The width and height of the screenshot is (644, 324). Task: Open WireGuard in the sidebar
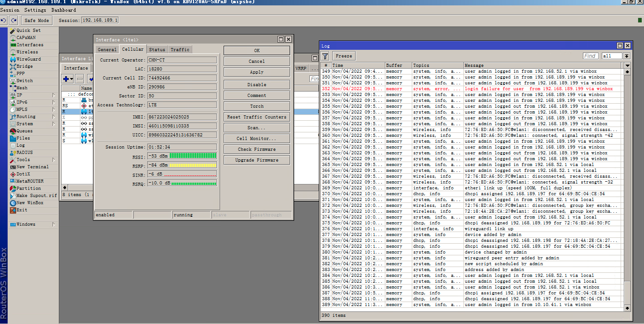click(x=28, y=59)
